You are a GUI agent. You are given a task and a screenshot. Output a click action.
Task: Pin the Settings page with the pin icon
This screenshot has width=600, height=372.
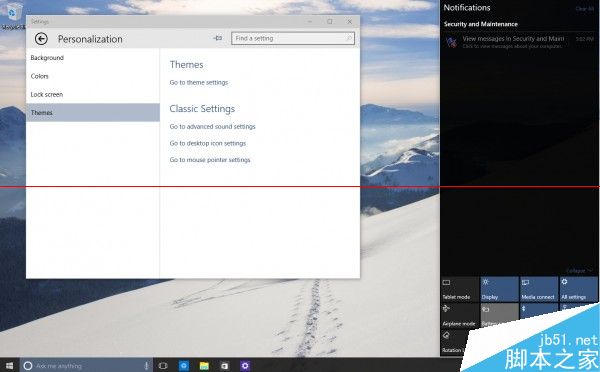218,38
